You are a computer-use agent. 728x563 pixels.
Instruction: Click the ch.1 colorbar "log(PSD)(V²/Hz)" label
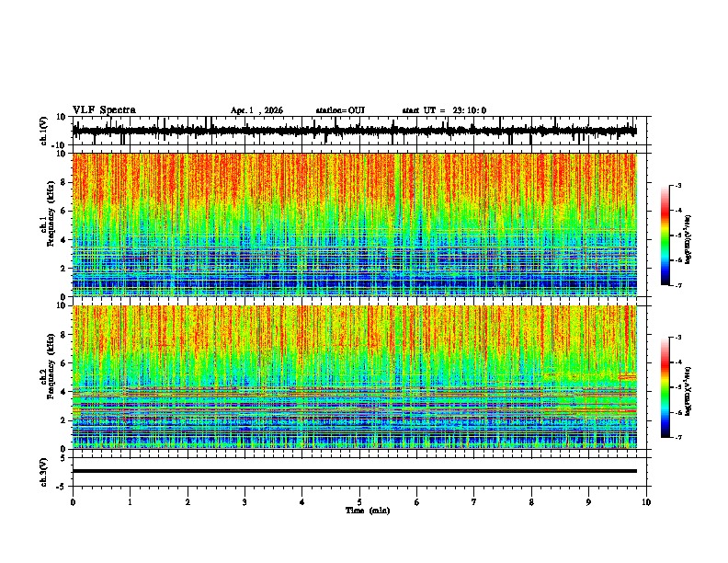(688, 240)
